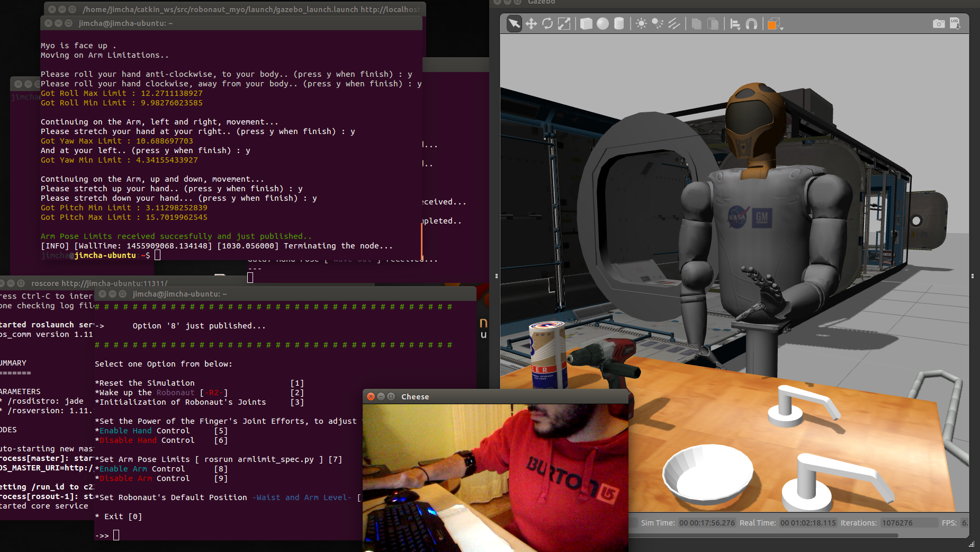980x552 pixels.
Task: Click the orange cube view angle icon
Action: tap(772, 24)
